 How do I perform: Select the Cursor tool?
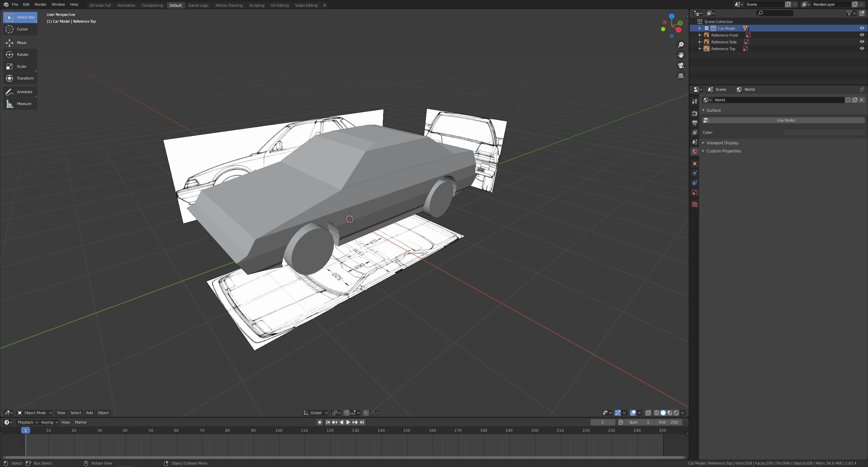pyautogui.click(x=20, y=29)
